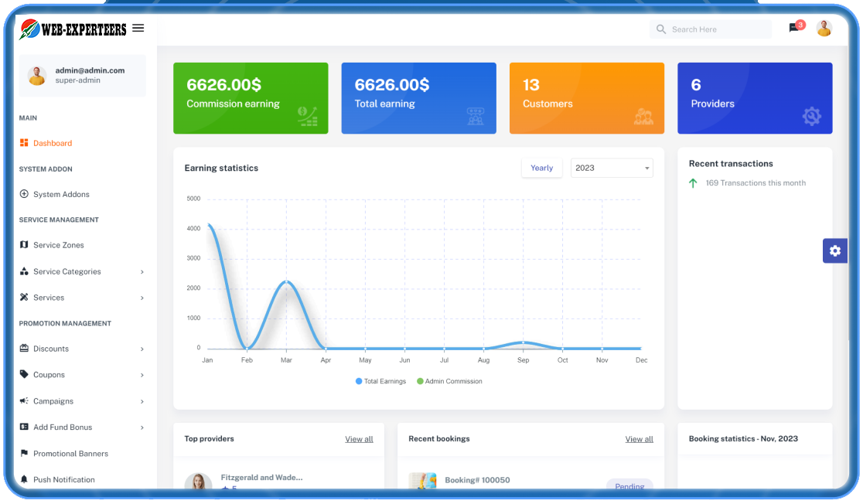
Task: Select Dashboard in the sidebar
Action: (52, 143)
